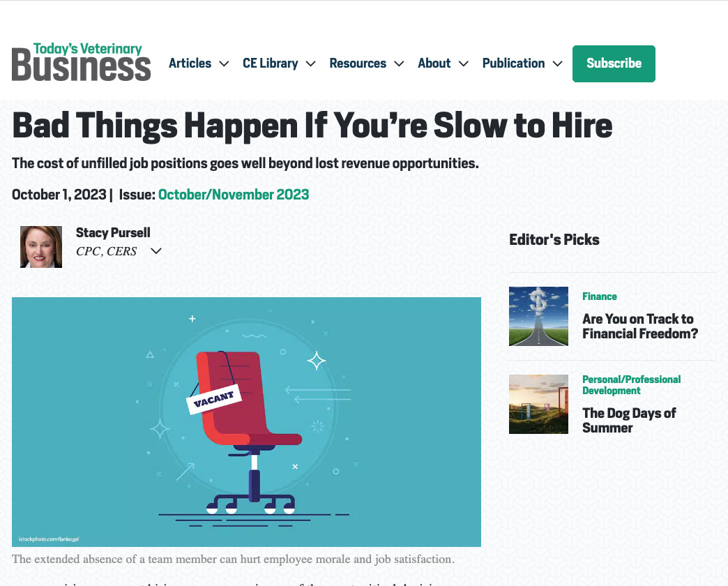Open the October/November 2023 issue link
This screenshot has width=728, height=586.
click(x=234, y=195)
